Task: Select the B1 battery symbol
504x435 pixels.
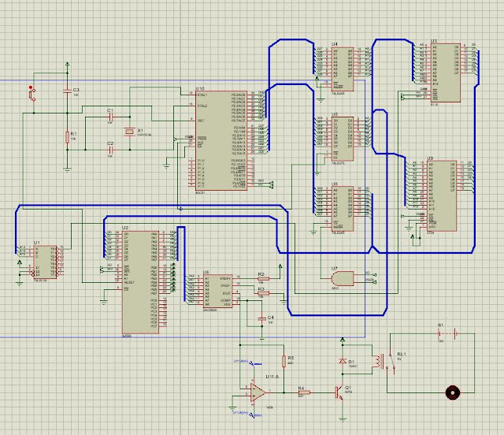Action: coord(447,334)
